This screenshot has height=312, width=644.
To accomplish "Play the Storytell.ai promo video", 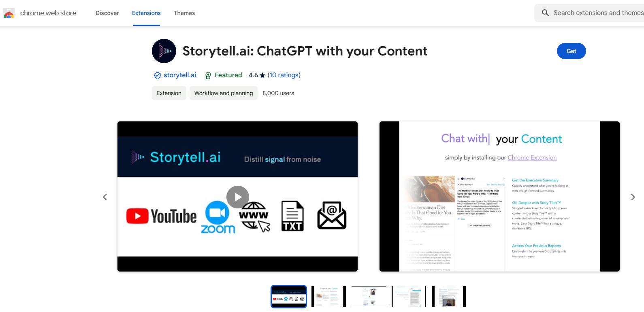I will tap(238, 197).
